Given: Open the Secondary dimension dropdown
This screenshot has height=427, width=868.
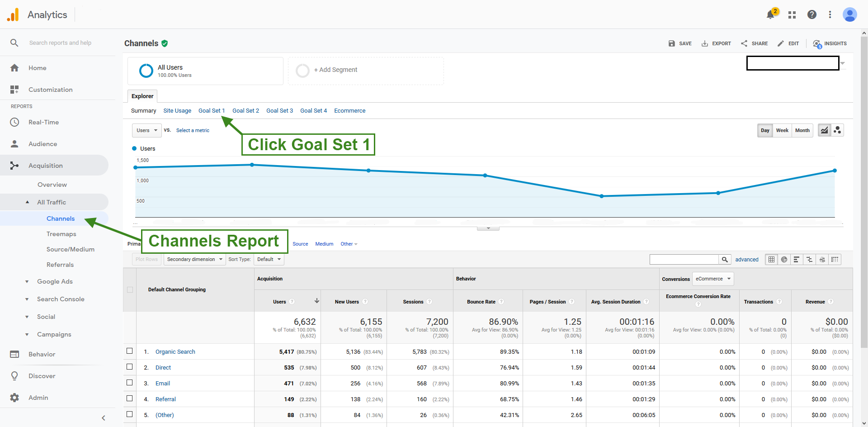Looking at the screenshot, I should pyautogui.click(x=194, y=260).
